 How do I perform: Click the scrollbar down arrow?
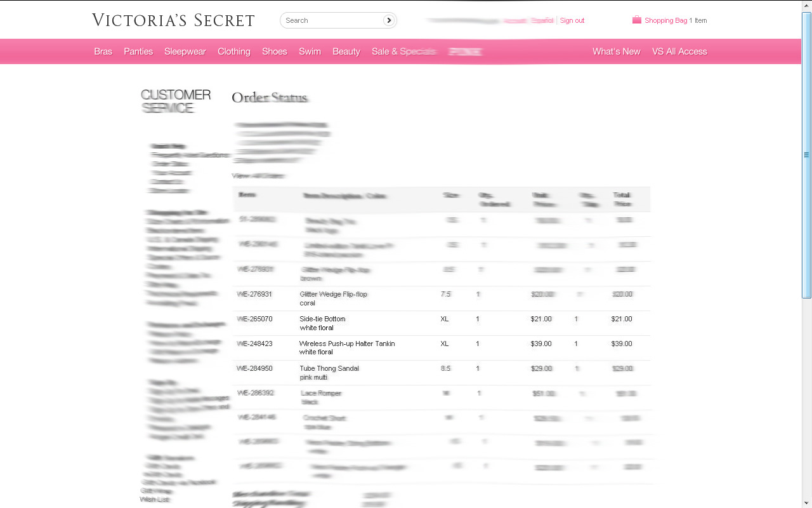(806, 503)
